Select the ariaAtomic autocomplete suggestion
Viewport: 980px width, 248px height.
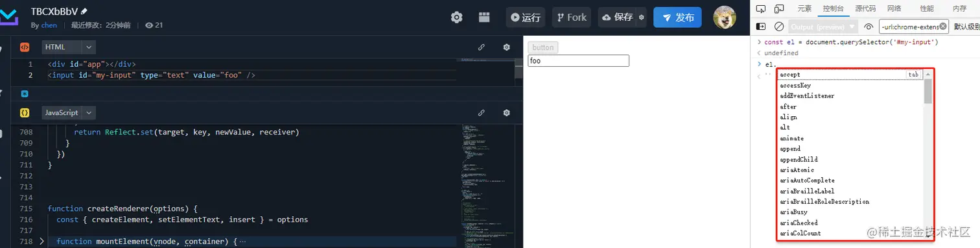point(850,170)
